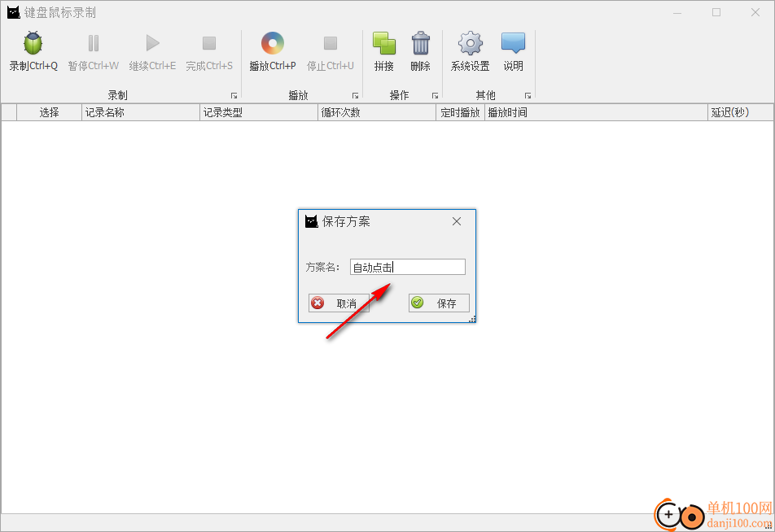Close the 保存方案 dialog

click(457, 222)
